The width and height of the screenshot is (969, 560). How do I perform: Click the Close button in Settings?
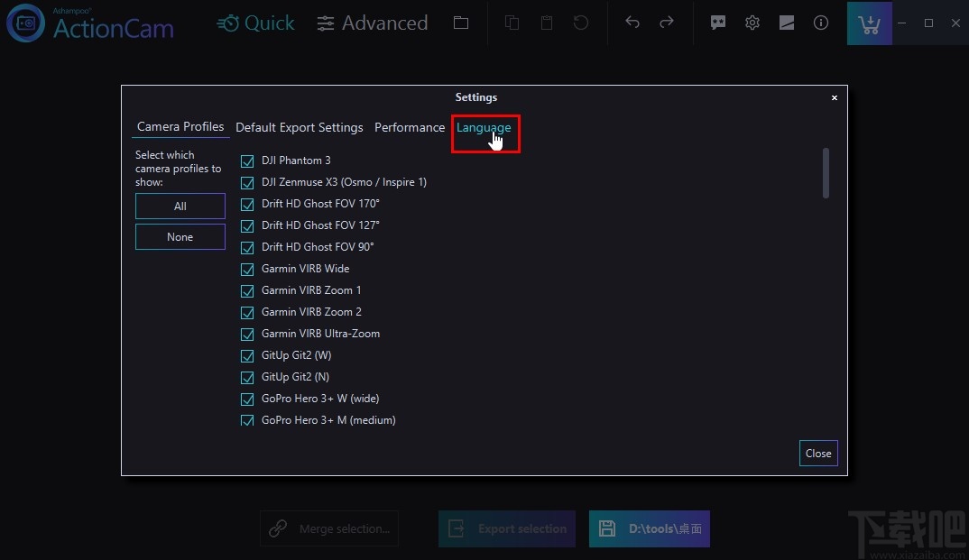pos(818,454)
